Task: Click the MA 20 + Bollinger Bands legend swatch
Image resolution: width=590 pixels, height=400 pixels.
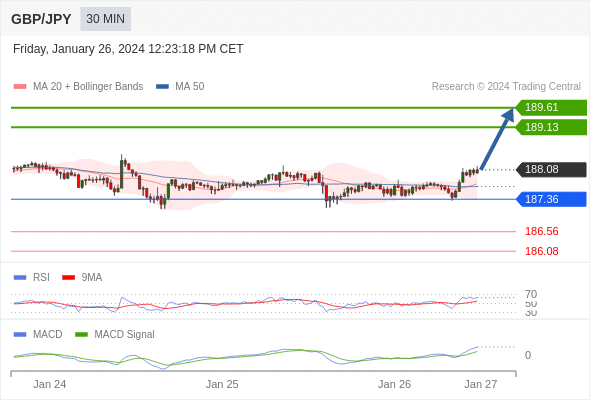Action: (20, 87)
